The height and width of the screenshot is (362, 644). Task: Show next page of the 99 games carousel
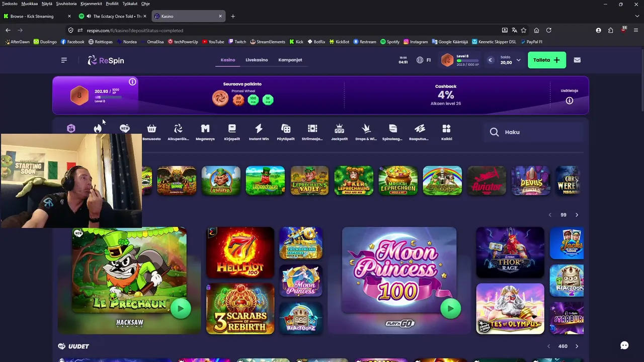577,215
